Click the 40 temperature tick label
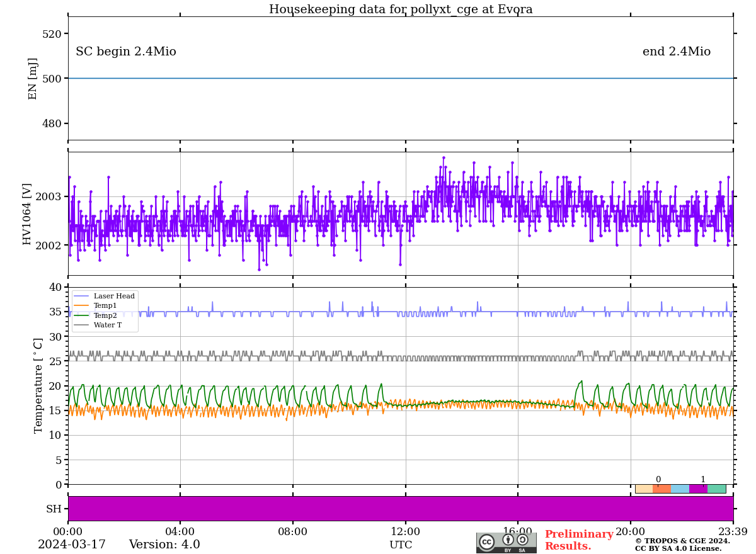 [56, 287]
